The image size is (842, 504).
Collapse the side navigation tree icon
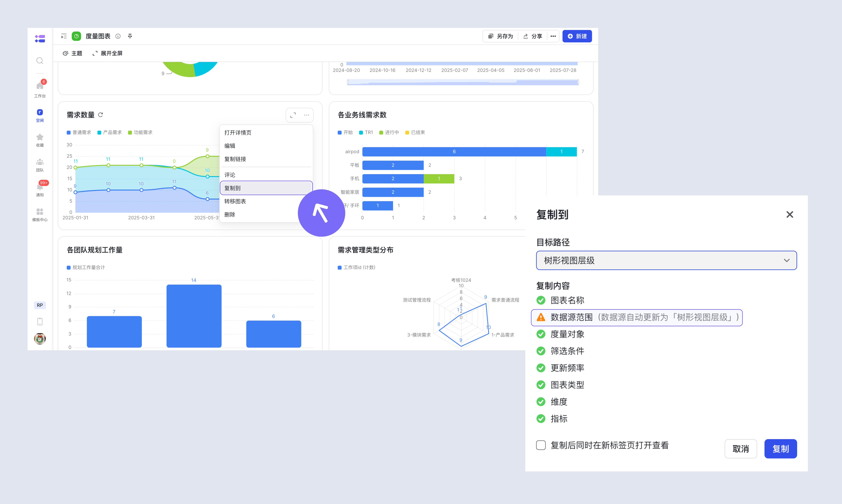(64, 36)
